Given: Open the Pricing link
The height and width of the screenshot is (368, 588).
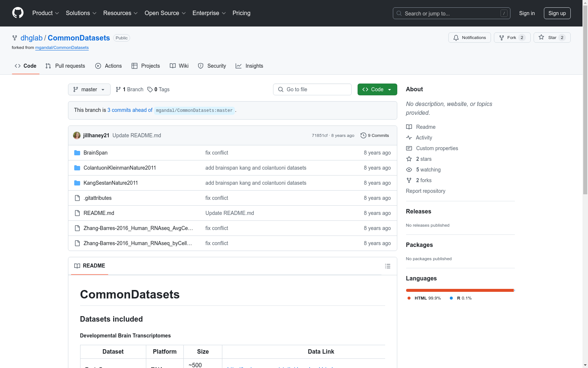Looking at the screenshot, I should coord(241,13).
